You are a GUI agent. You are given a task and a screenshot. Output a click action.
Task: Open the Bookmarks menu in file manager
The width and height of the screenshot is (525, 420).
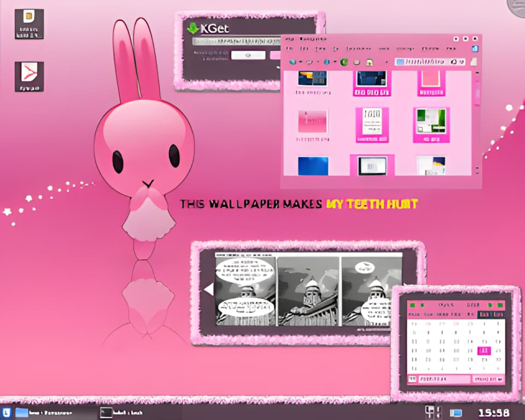point(358,49)
